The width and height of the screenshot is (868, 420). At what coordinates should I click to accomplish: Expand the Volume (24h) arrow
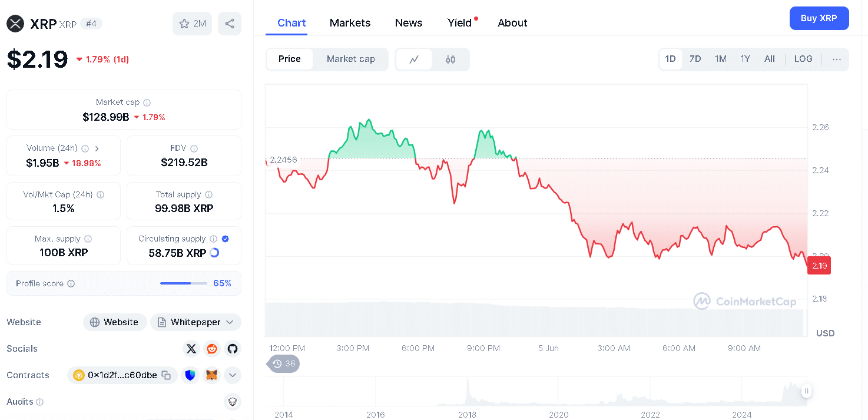[97, 148]
